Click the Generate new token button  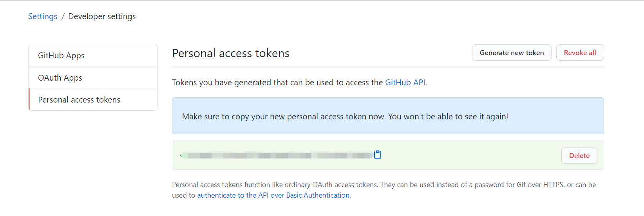[512, 52]
